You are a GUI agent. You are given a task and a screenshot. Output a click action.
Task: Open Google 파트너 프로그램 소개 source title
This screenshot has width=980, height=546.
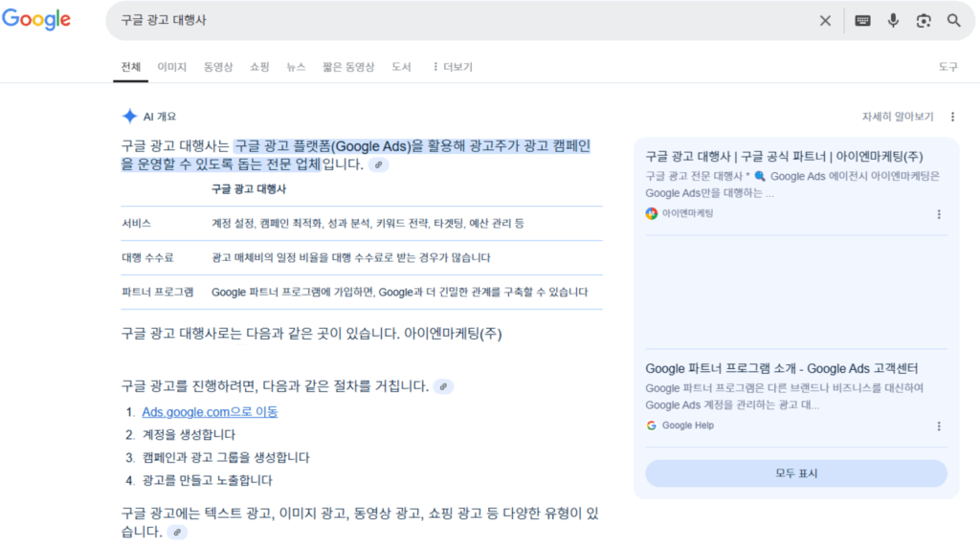click(x=781, y=368)
